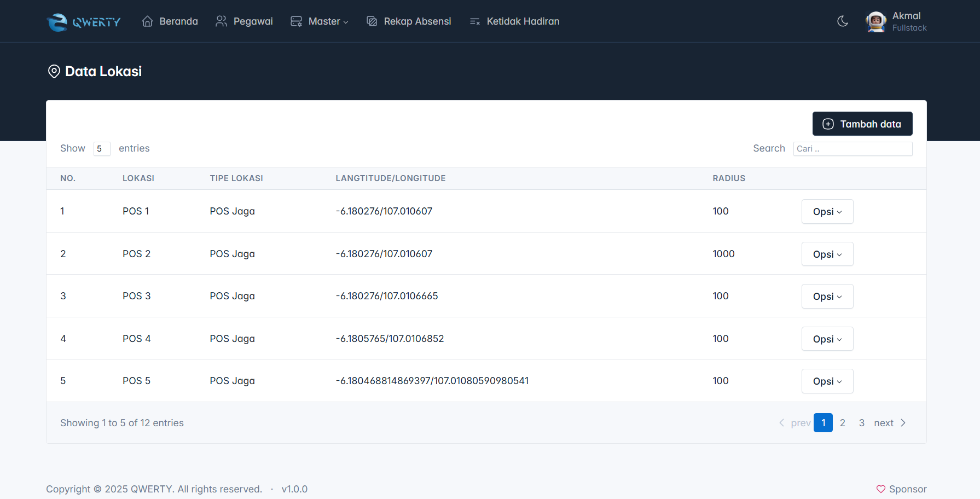Click the Rekap Absensi icon

[372, 21]
